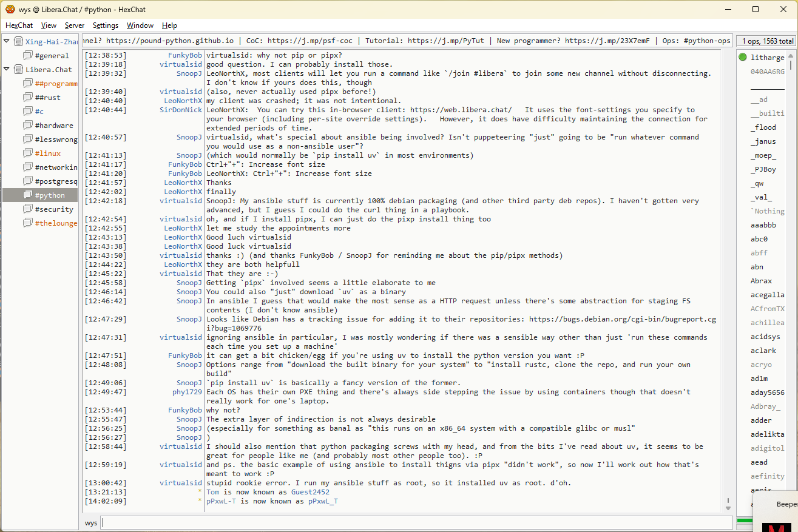Open the web.libera.chat link in chat
This screenshot has width=798, height=532.
[461, 110]
